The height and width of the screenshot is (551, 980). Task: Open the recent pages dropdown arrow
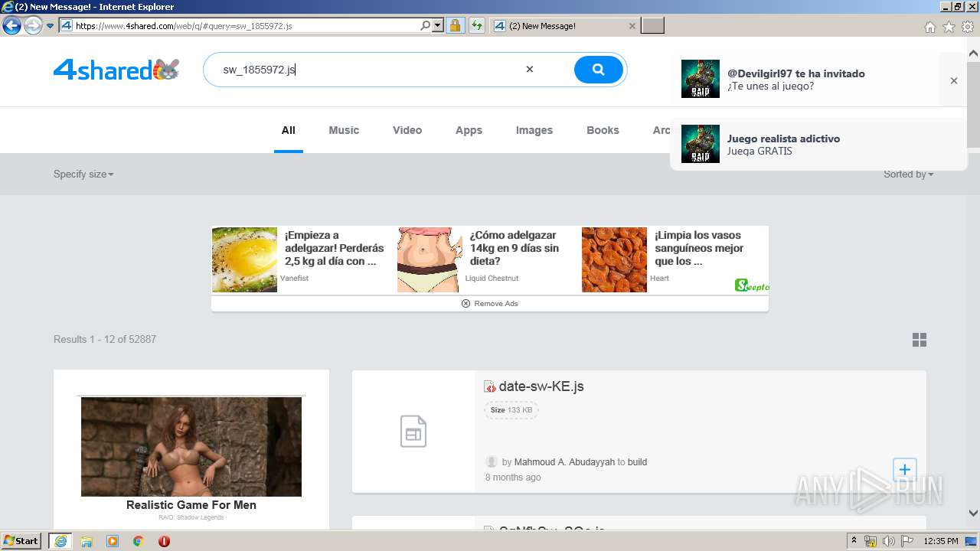point(51,26)
